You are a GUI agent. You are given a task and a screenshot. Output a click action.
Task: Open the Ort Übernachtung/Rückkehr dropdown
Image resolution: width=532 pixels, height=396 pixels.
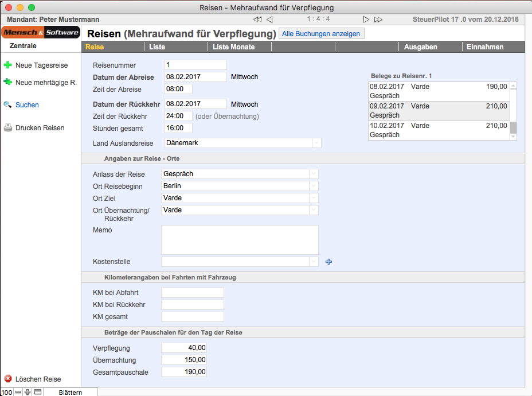(x=314, y=210)
